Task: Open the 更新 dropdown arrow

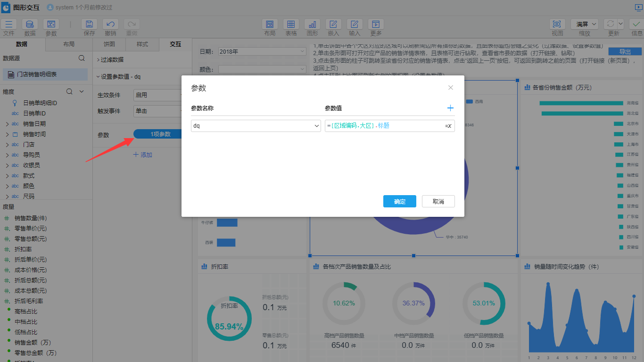Action: tap(620, 24)
